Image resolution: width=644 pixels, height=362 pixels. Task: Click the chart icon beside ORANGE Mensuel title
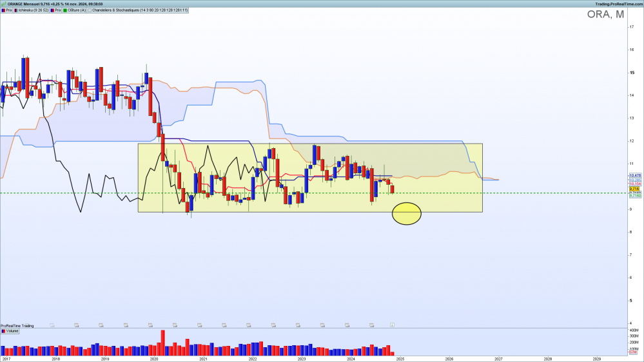pyautogui.click(x=3, y=3)
